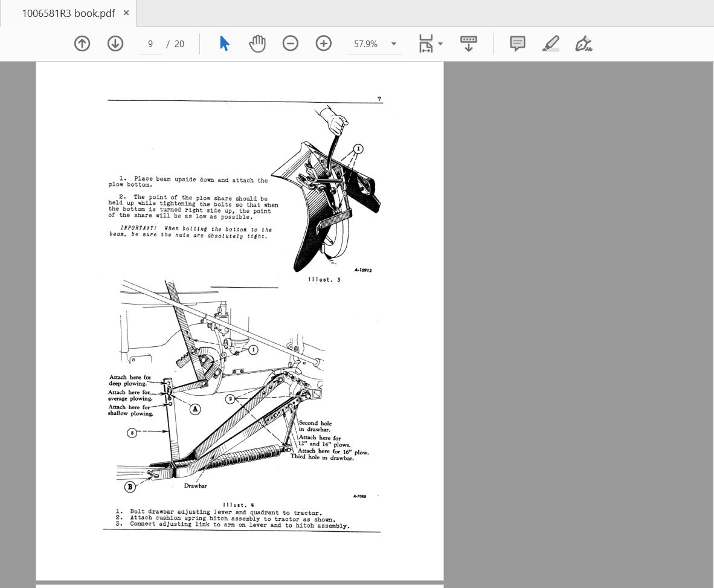Click Illust. 3 plow diagram image

326,189
